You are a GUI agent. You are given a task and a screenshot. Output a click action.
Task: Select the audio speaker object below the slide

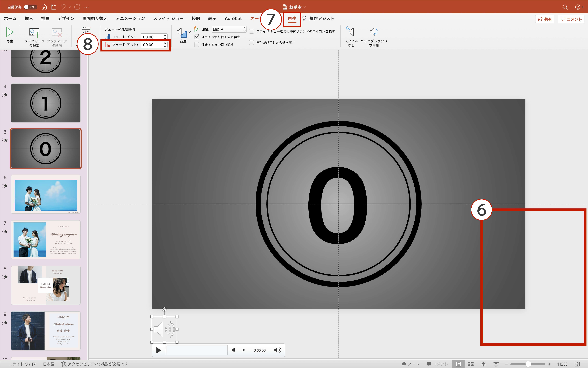click(164, 329)
